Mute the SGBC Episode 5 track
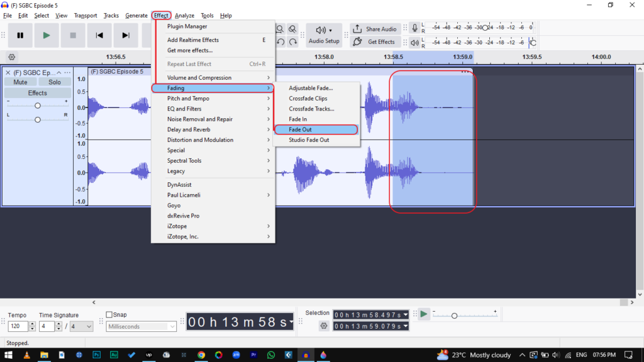Viewport: 644px width, 362px height. coord(20,82)
